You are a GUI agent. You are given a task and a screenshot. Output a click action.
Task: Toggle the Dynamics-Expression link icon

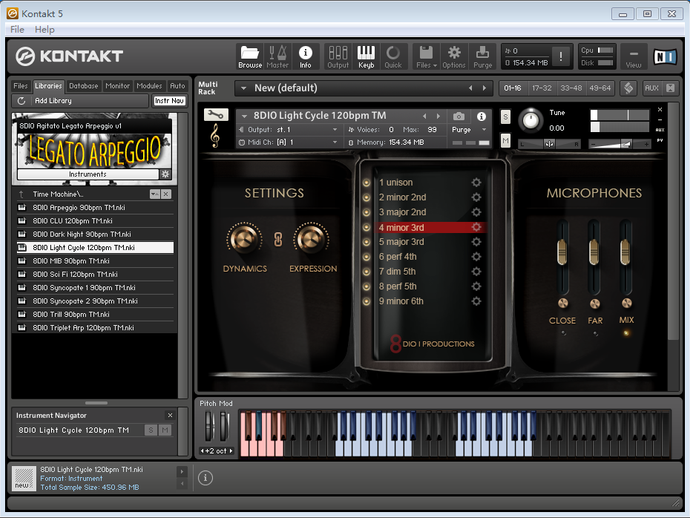[278, 240]
